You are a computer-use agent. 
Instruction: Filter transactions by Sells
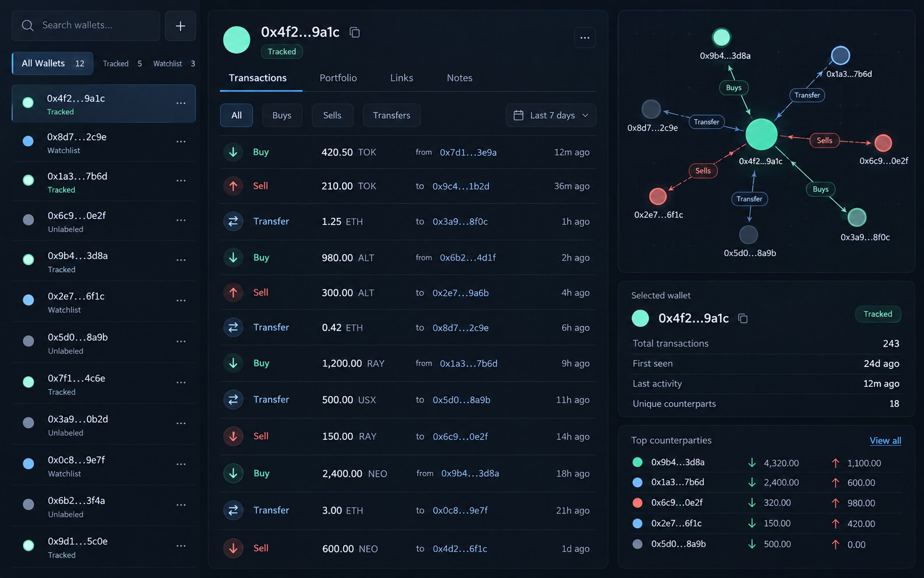[332, 115]
